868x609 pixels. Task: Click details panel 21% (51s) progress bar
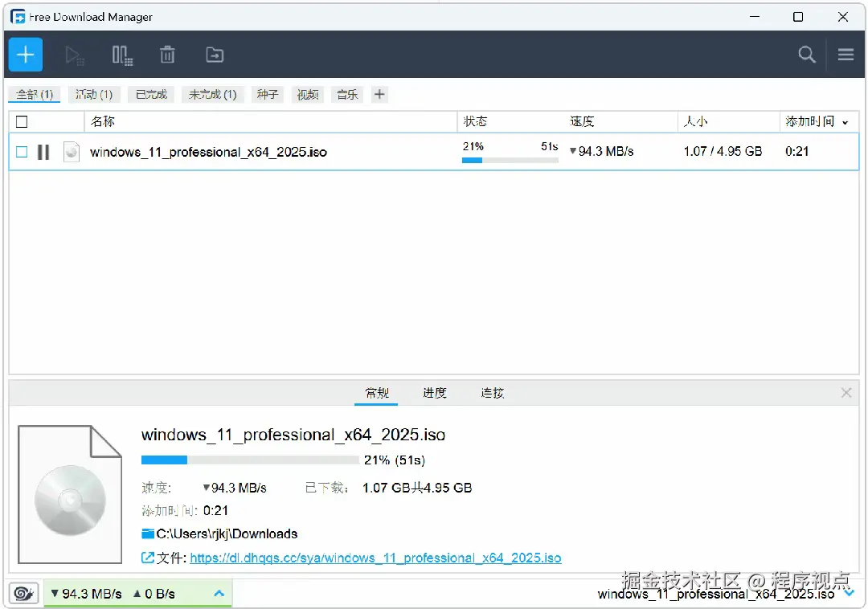pyautogui.click(x=250, y=460)
